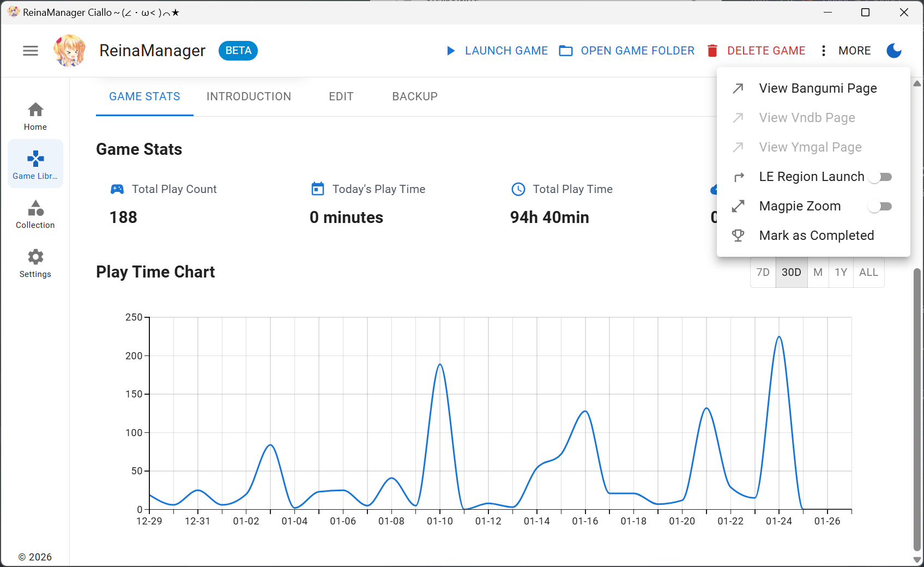Click the ReinaManager mascot logo
Image resolution: width=924 pixels, height=567 pixels.
[x=70, y=51]
